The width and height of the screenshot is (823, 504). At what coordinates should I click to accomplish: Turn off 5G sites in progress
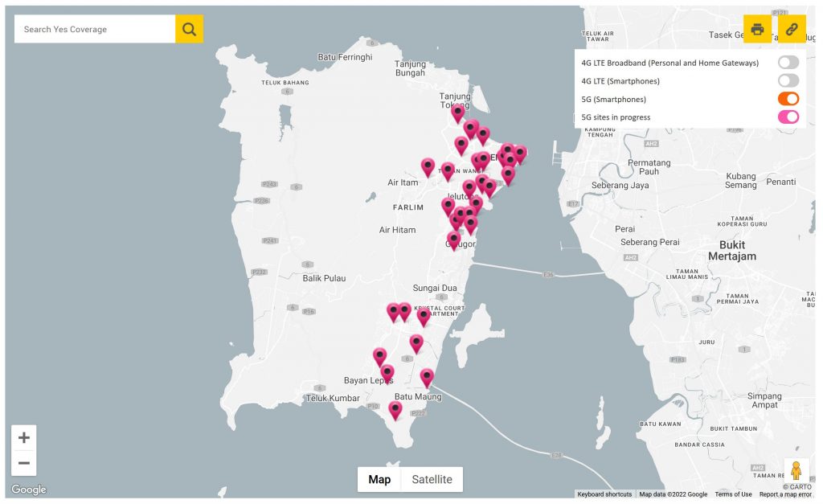788,117
